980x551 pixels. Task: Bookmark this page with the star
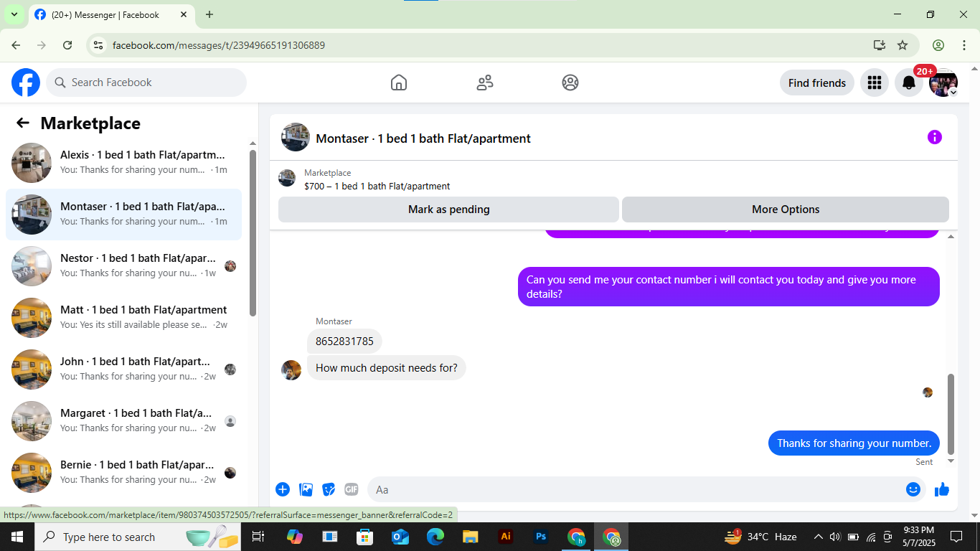903,45
